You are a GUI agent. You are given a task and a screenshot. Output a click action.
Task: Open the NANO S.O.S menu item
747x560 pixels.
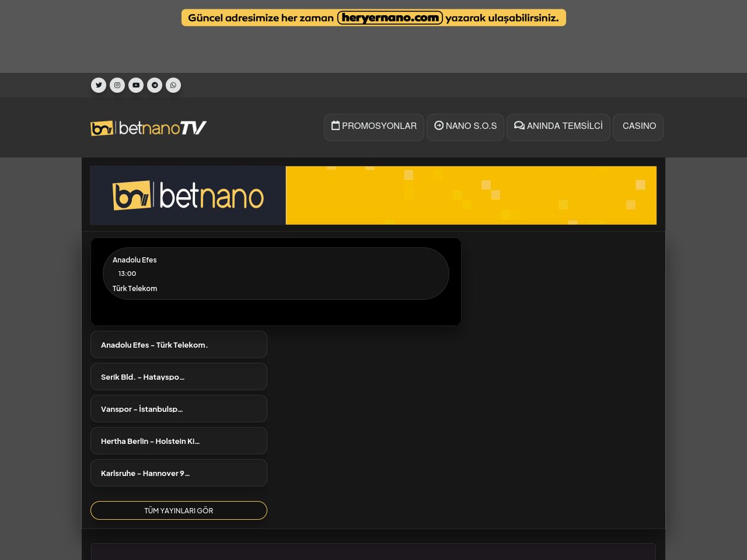pyautogui.click(x=465, y=127)
